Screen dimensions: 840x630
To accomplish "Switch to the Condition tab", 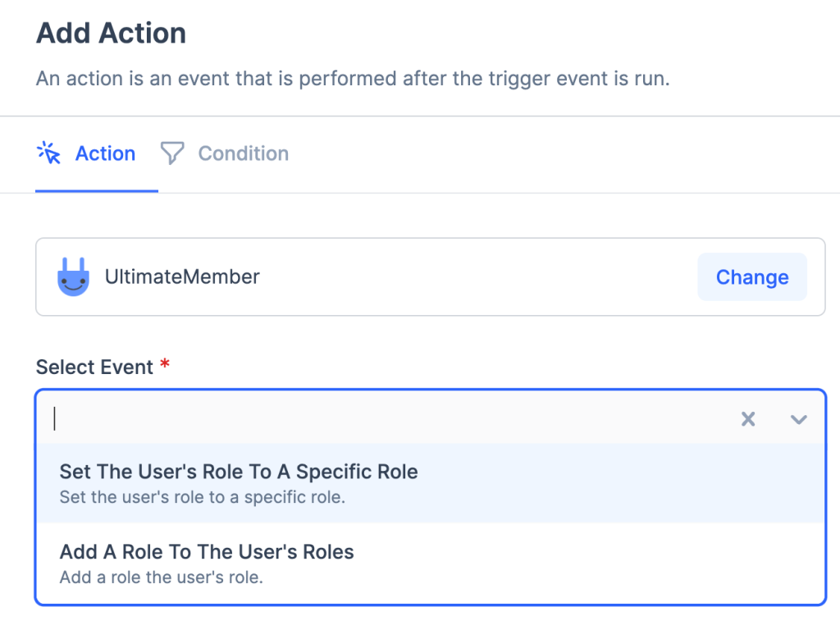I will (x=243, y=153).
